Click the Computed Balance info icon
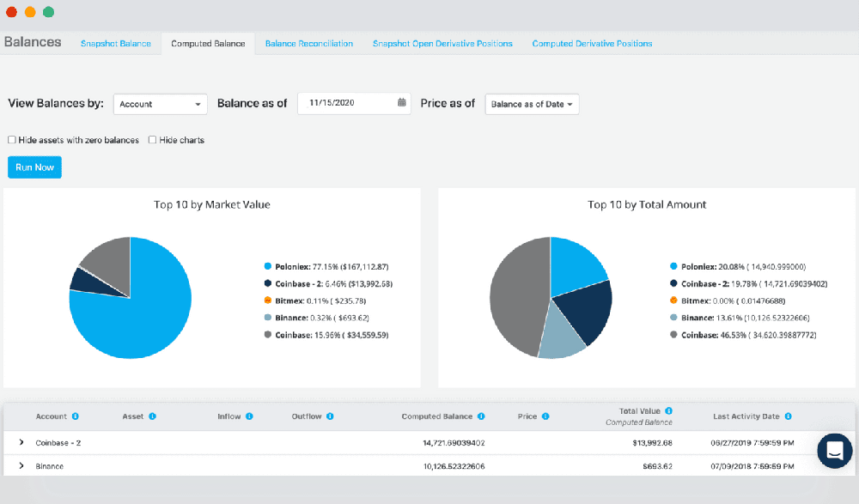The height and width of the screenshot is (504, 859). (481, 416)
